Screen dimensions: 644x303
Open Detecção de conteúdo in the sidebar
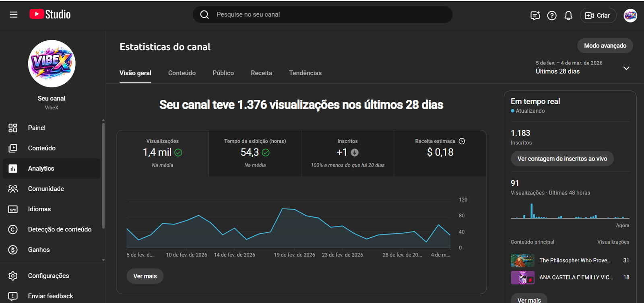click(x=52, y=229)
